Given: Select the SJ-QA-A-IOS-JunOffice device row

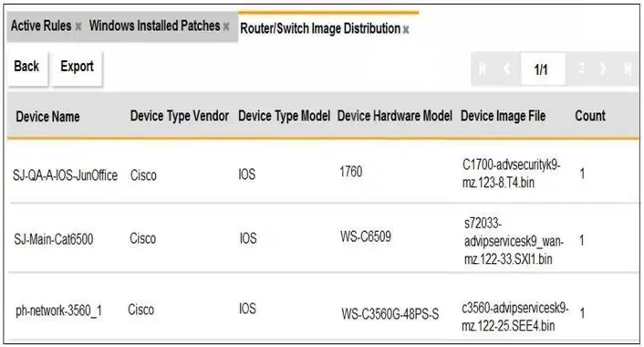Looking at the screenshot, I should point(323,173).
